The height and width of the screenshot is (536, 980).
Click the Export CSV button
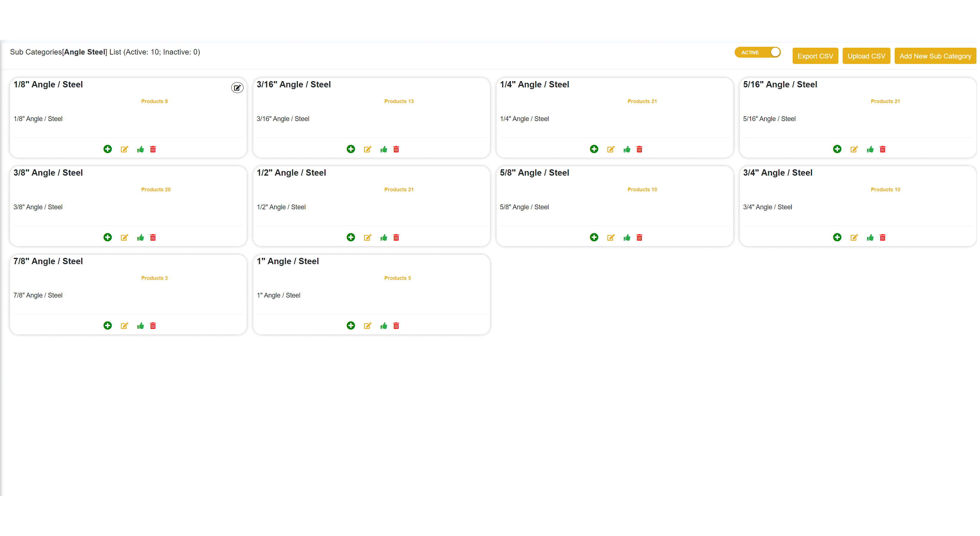pyautogui.click(x=815, y=56)
